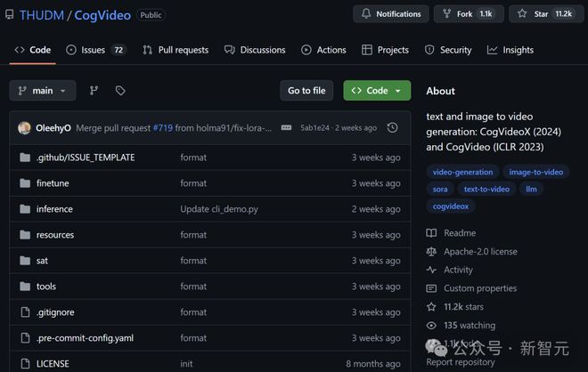Click the tags icon near branch selector

tap(120, 91)
